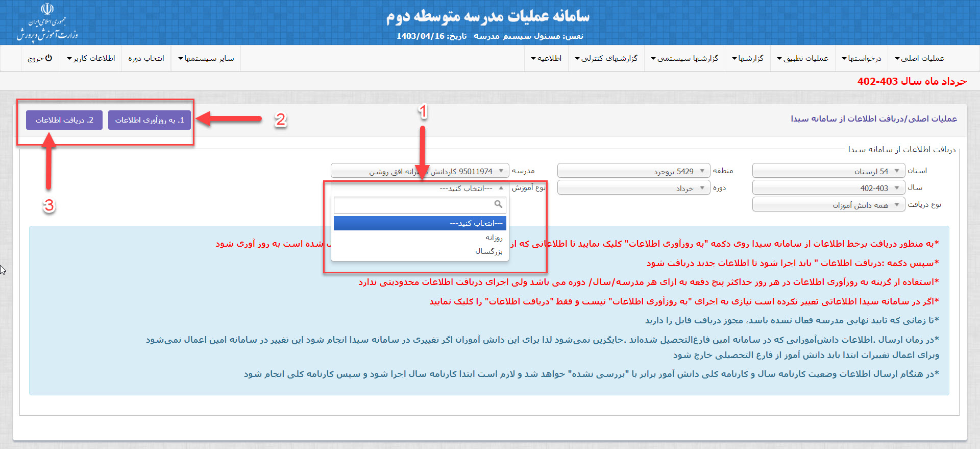Open the دوره dropdown showing خرداد

point(633,188)
